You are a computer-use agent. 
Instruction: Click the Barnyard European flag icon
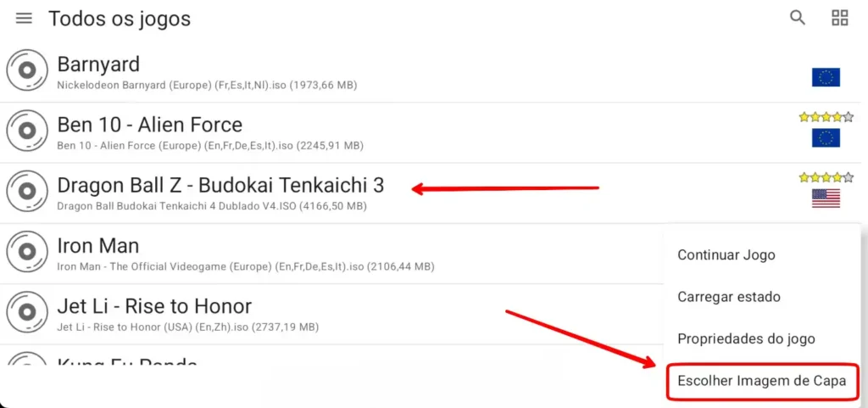pos(826,77)
